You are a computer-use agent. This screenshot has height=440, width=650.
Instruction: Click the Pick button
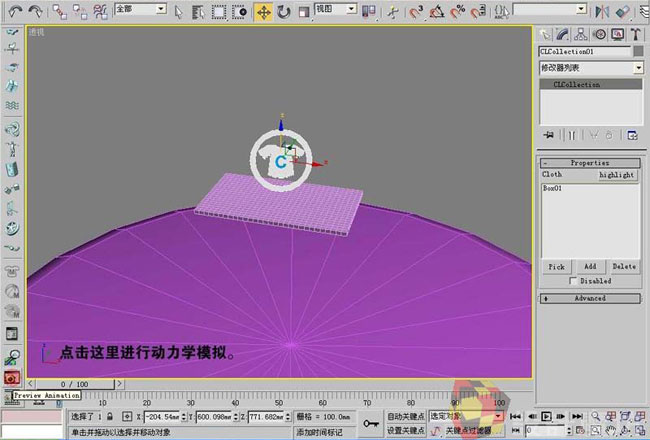[x=556, y=267]
